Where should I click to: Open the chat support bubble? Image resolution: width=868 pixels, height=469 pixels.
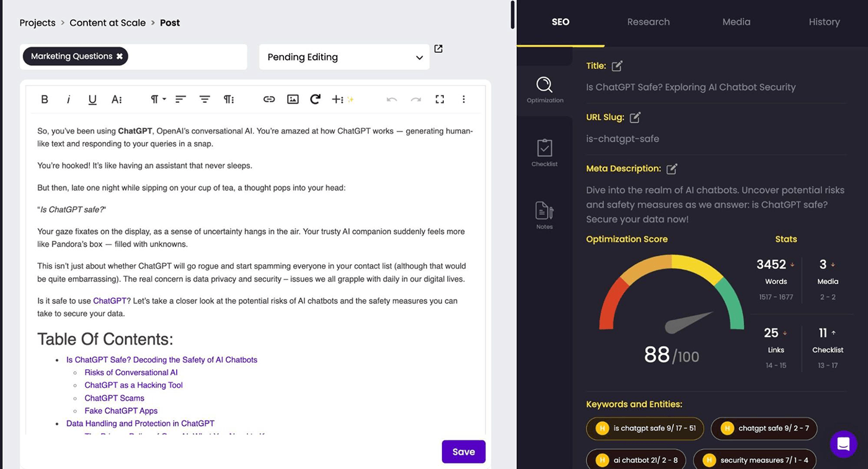843,444
